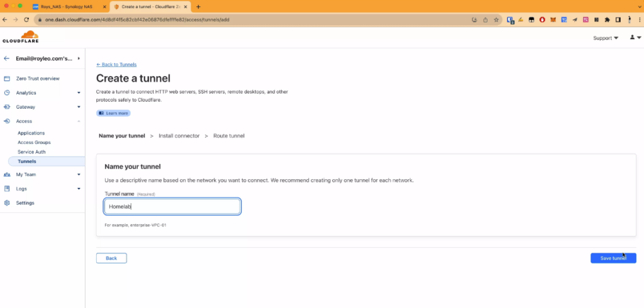Image resolution: width=644 pixels, height=308 pixels.
Task: Click the Access sidebar icon
Action: point(6,121)
